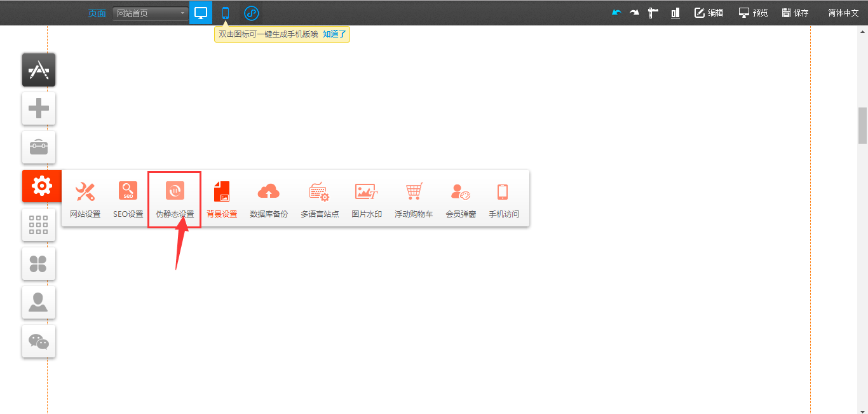868x414 pixels.
Task: Click the 保存 save button
Action: pyautogui.click(x=795, y=13)
